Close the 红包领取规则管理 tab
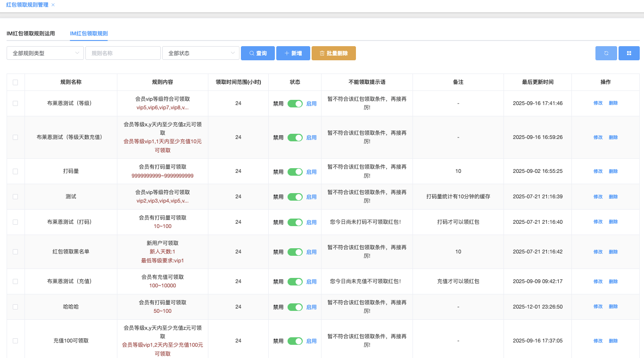This screenshot has width=644, height=358. (x=53, y=5)
